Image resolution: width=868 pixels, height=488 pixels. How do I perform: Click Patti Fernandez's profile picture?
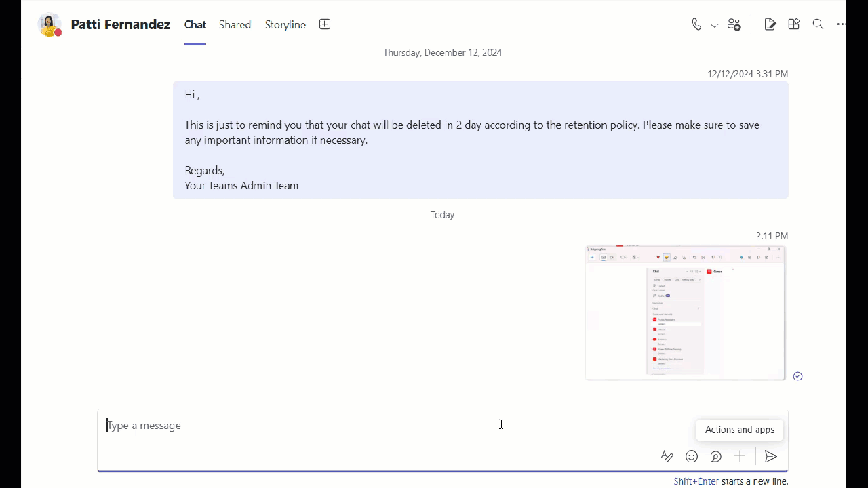(50, 24)
